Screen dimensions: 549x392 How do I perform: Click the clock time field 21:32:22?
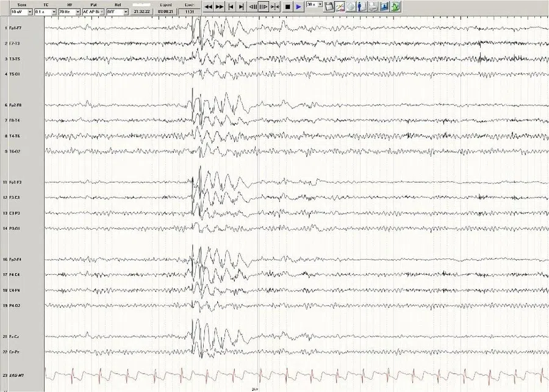click(x=142, y=12)
